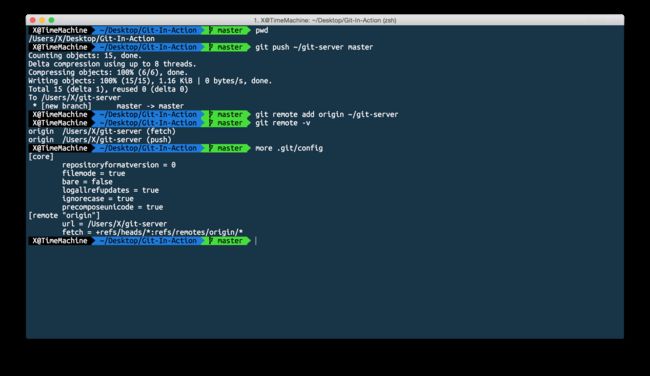Click the window title 'X@TimeMachine: ~/Desktop/Git-In-Action (zsh)'

click(x=325, y=20)
